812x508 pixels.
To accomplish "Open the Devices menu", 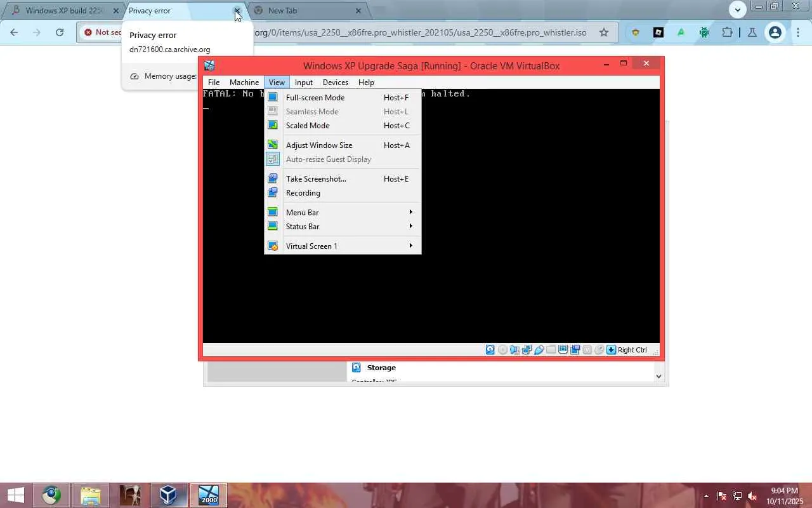I will coord(336,82).
